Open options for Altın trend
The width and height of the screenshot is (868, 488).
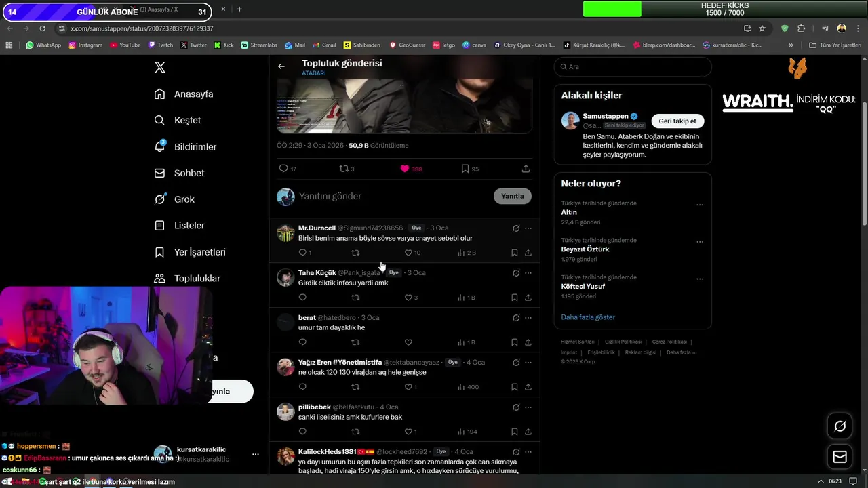pyautogui.click(x=700, y=205)
